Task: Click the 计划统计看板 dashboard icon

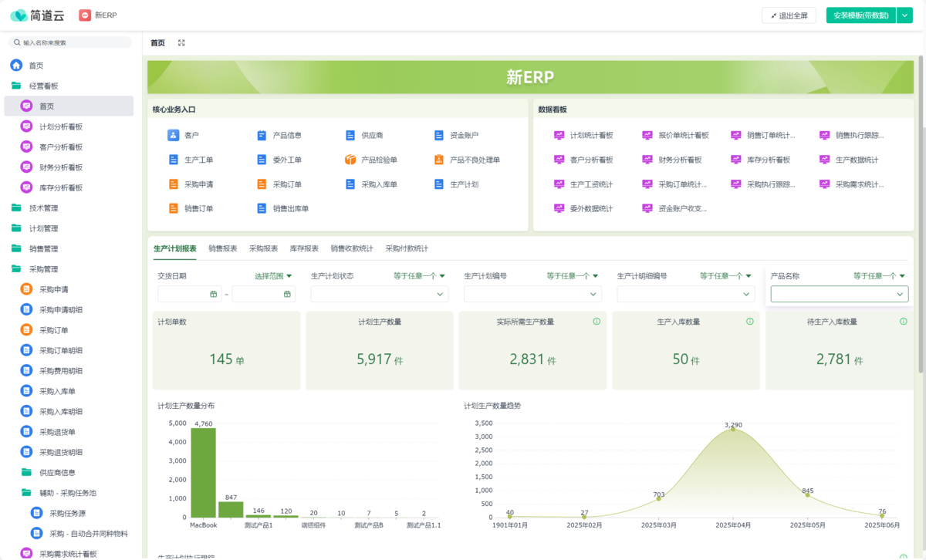Action: 559,135
